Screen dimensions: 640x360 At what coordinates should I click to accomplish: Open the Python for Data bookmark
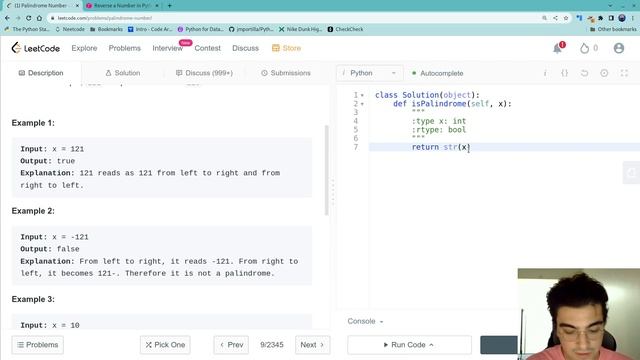[200, 29]
